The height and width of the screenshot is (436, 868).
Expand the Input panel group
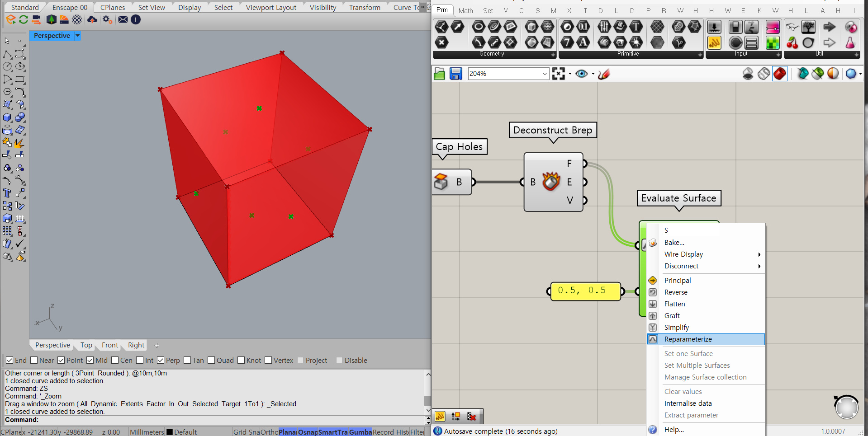(x=778, y=55)
